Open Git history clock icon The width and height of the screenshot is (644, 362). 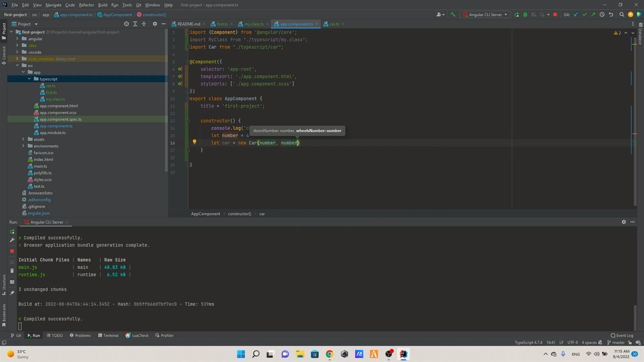coord(602,15)
